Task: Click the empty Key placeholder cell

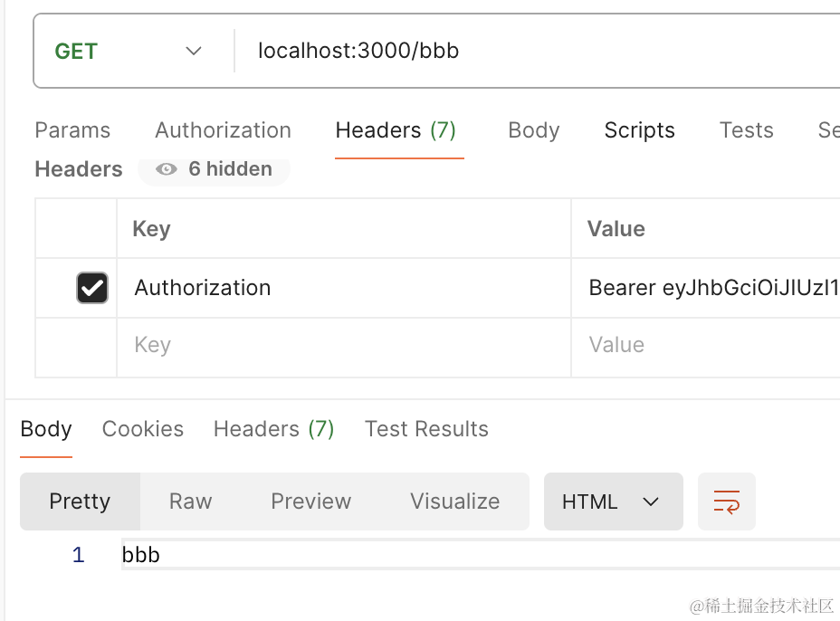Action: point(342,346)
